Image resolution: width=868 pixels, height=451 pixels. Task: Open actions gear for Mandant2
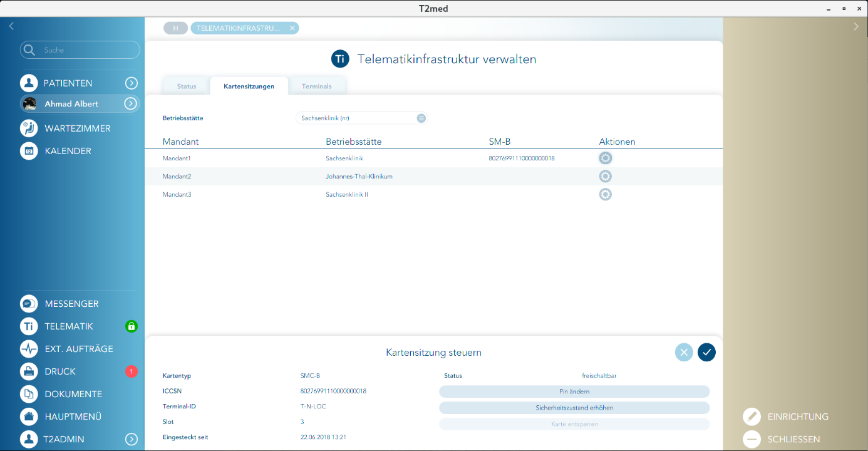point(605,177)
